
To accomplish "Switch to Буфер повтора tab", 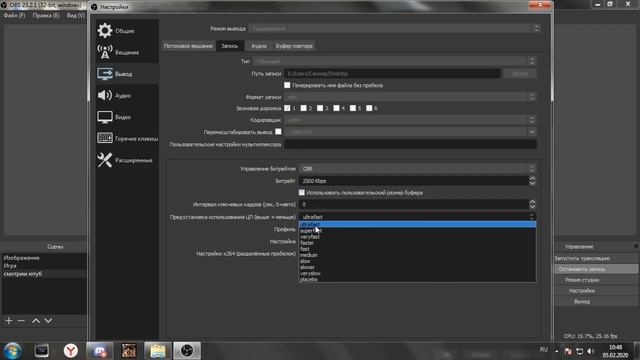I will [x=294, y=46].
